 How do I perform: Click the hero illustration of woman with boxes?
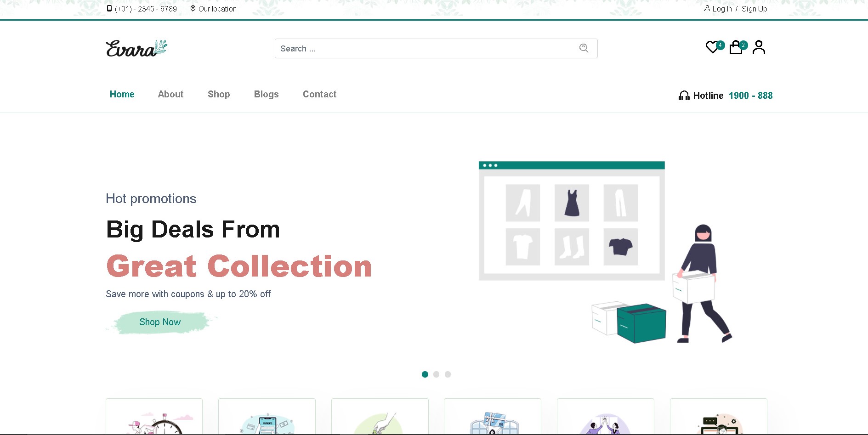tap(605, 252)
